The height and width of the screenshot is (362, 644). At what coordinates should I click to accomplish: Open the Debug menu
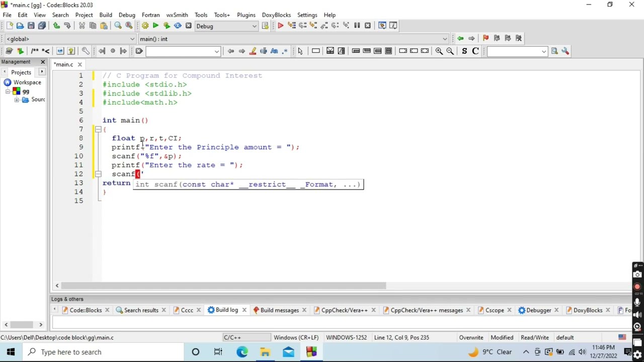[127, 15]
